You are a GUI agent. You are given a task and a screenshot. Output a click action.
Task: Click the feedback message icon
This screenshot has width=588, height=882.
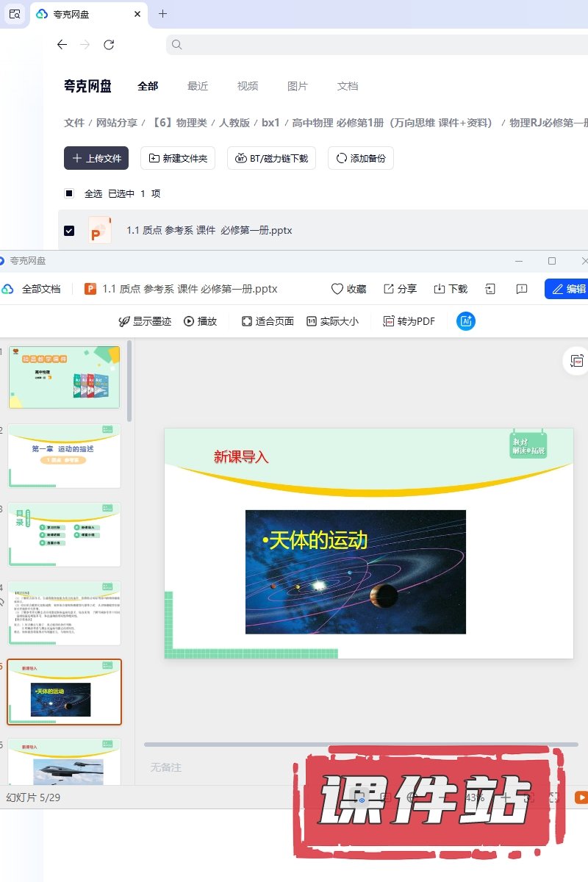(x=522, y=289)
